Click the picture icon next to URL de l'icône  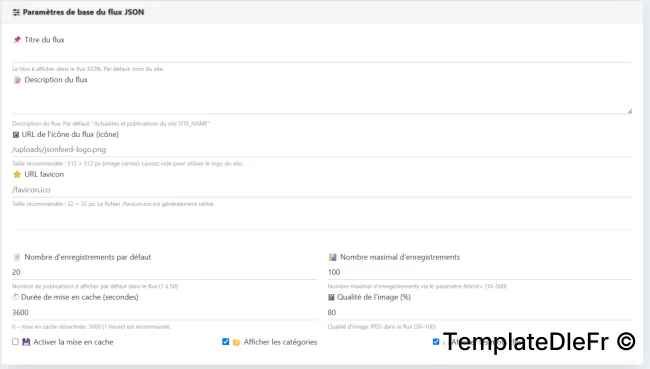[16, 135]
